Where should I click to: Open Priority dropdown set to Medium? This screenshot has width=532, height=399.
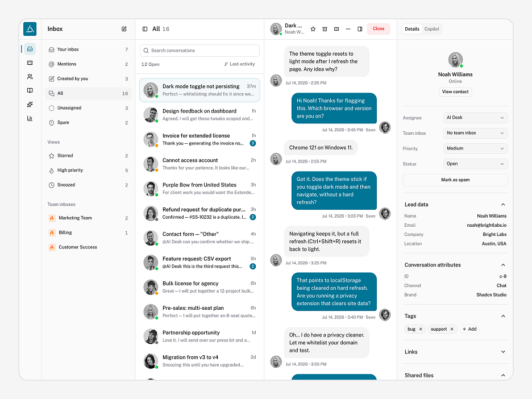(x=475, y=148)
